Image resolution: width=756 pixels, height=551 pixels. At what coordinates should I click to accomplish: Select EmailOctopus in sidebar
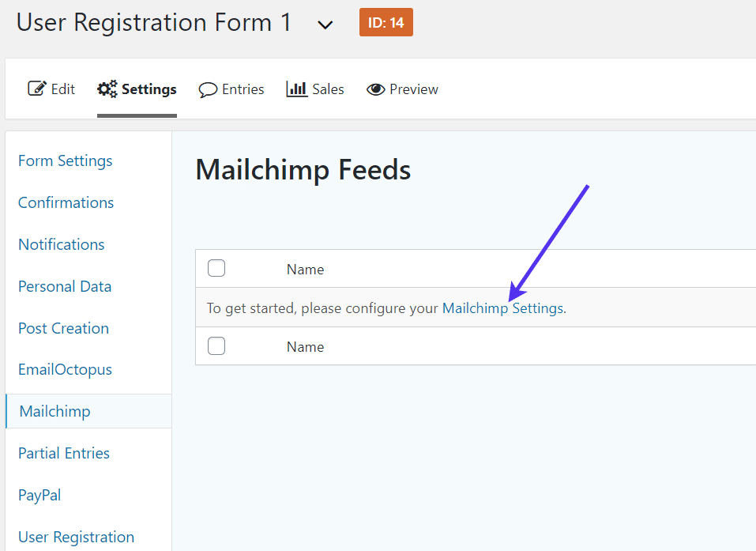point(66,369)
